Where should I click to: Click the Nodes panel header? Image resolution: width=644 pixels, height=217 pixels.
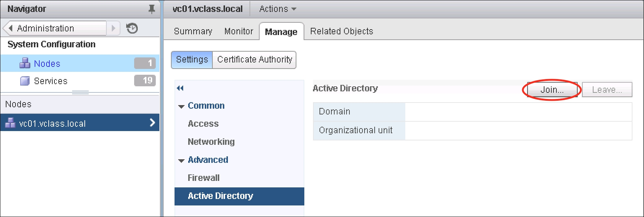coord(80,104)
